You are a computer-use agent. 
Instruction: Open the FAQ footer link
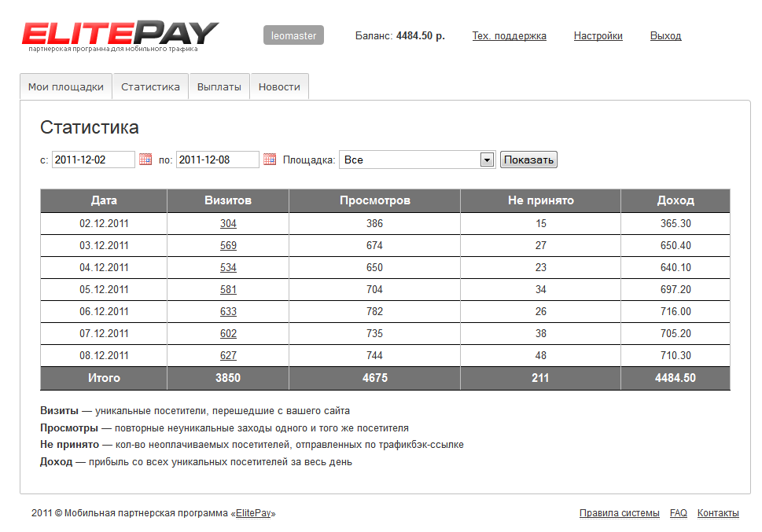pos(678,513)
